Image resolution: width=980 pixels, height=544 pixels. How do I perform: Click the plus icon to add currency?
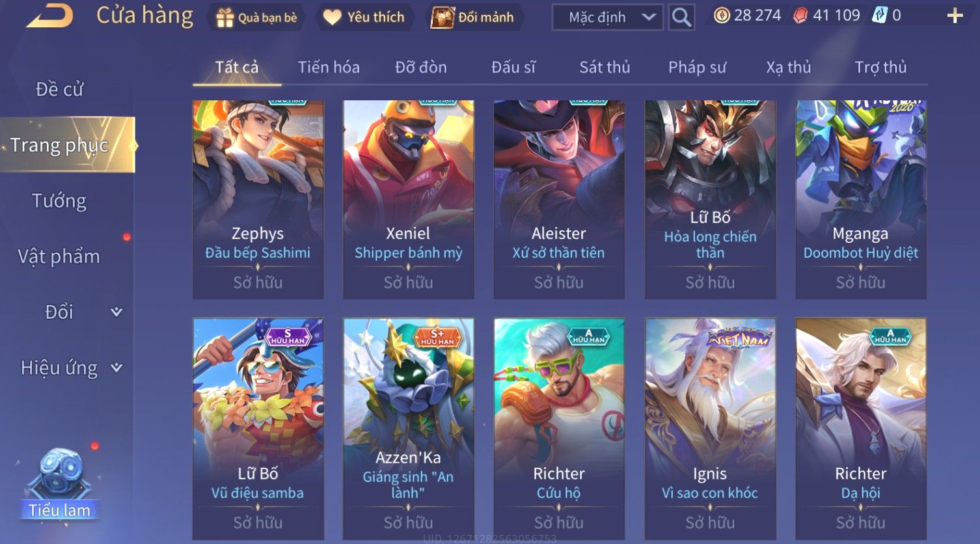[955, 16]
